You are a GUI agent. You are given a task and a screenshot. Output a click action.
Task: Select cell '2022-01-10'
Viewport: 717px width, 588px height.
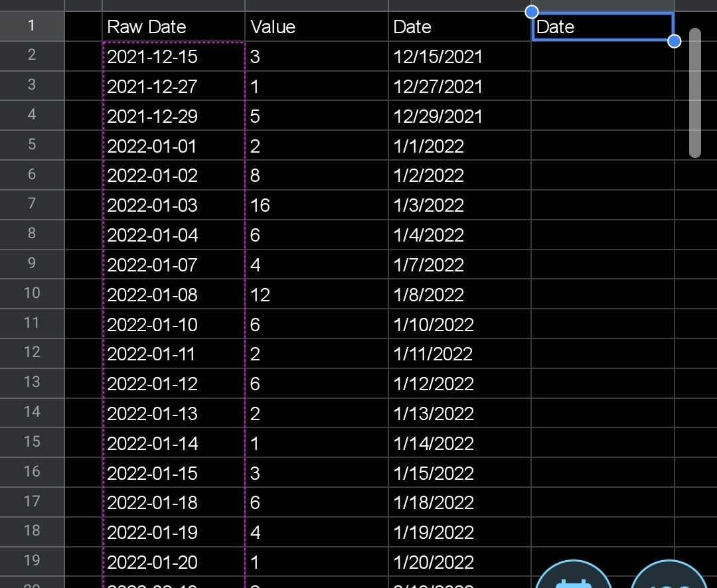[x=174, y=324]
